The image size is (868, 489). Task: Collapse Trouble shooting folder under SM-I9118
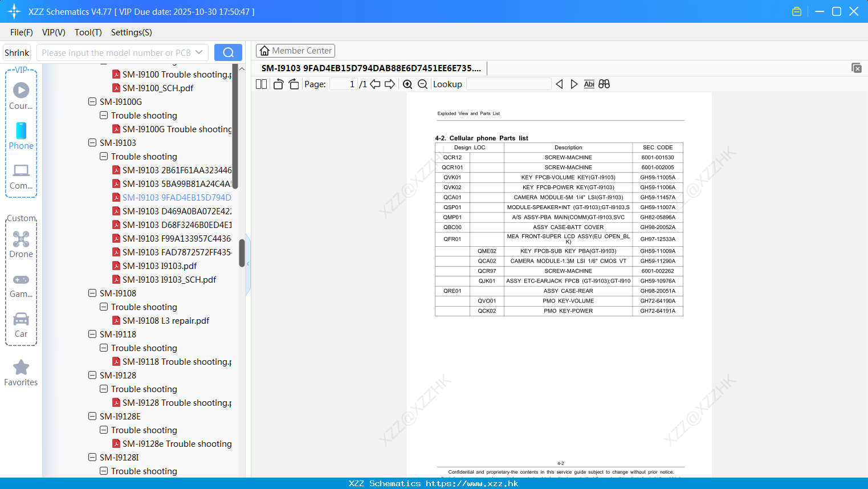(104, 348)
